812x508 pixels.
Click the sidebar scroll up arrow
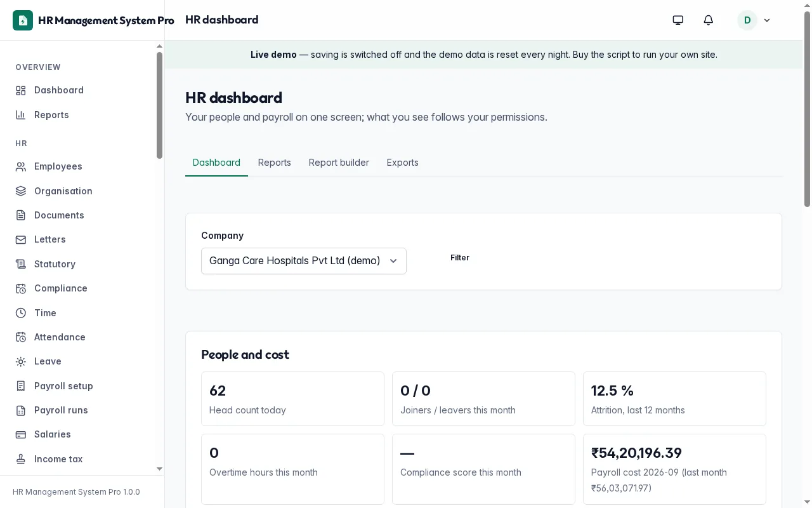coord(159,46)
